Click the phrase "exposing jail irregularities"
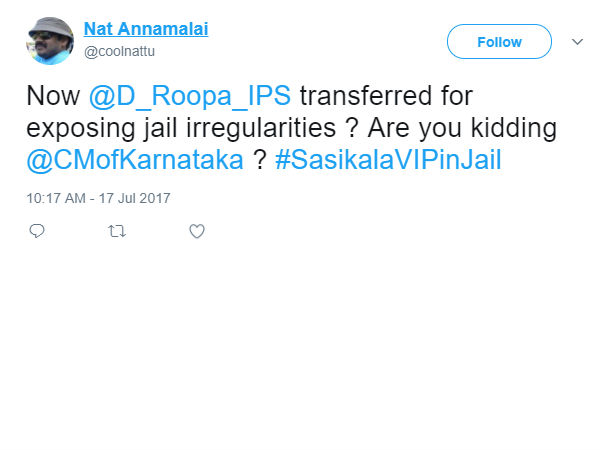 [167, 129]
